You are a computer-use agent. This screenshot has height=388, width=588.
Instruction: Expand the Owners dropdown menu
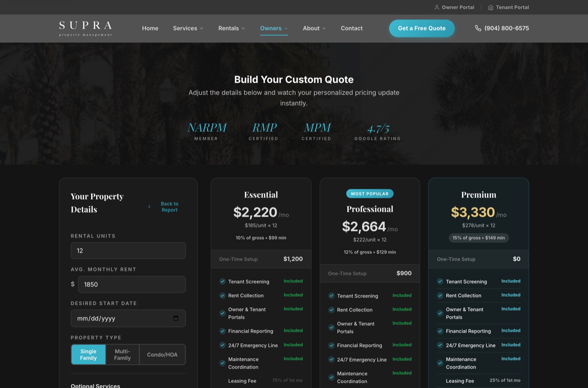coord(274,28)
